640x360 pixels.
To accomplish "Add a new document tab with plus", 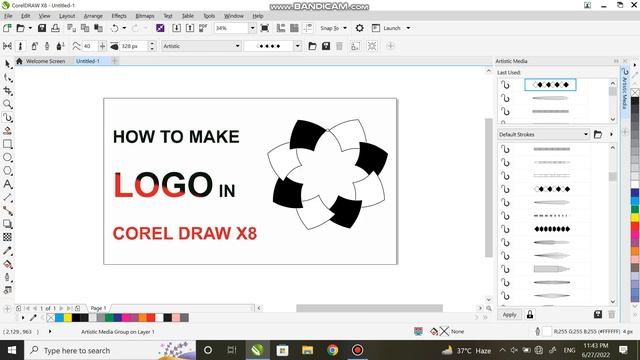I will point(115,61).
